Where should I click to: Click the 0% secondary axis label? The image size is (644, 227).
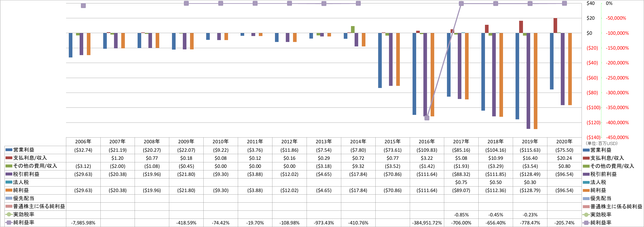tap(609, 3)
